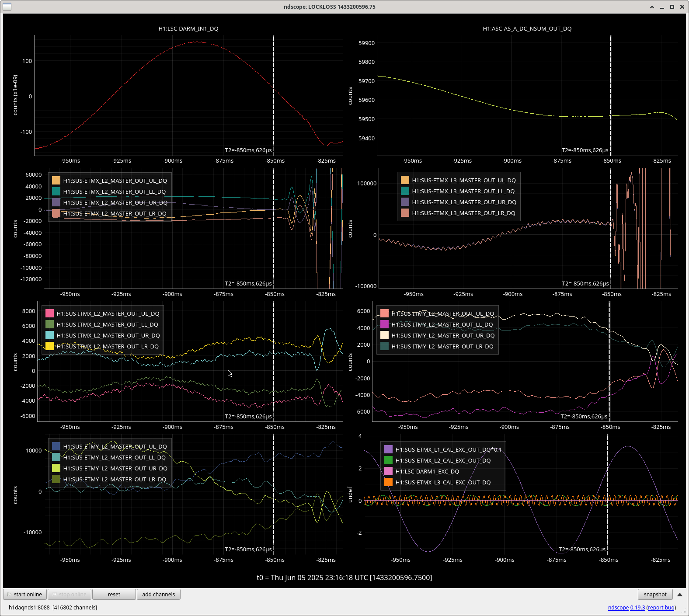Click T2 cursor label in CAL_EXC plot
The image size is (689, 616).
[x=582, y=550]
